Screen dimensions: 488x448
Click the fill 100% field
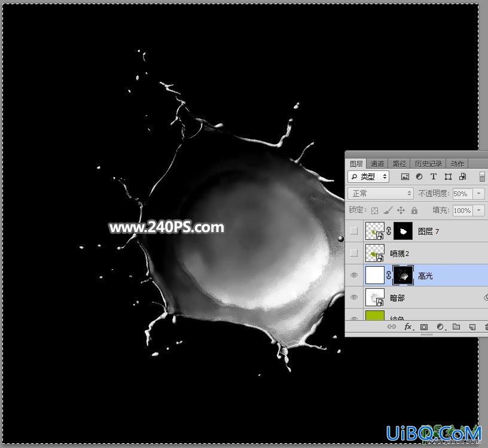(463, 211)
